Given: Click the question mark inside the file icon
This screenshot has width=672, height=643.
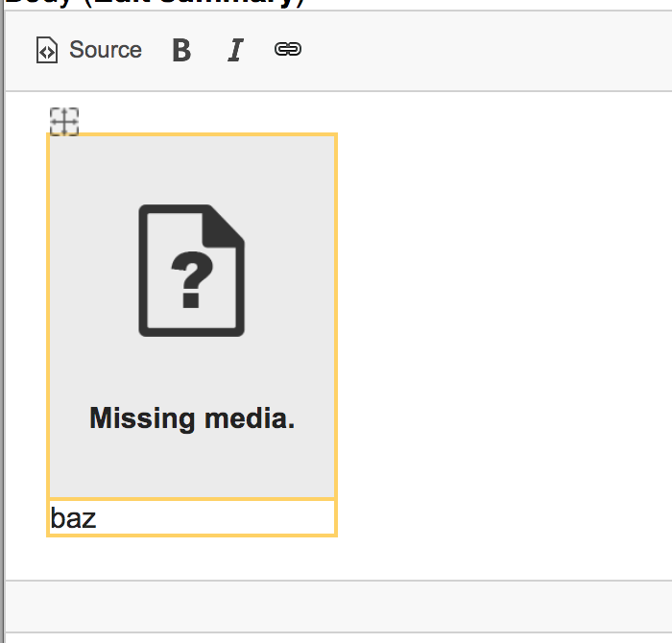Looking at the screenshot, I should (x=192, y=279).
